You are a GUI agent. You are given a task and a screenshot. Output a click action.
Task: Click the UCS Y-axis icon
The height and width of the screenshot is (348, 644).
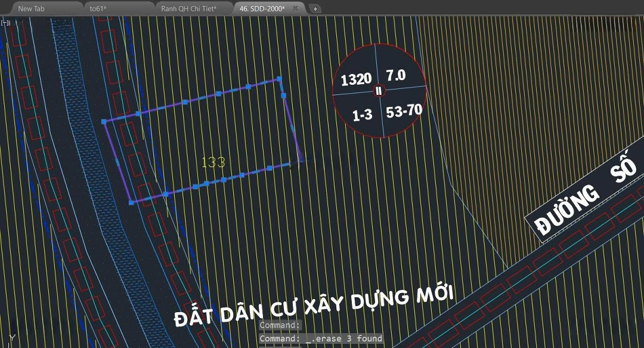point(11,338)
